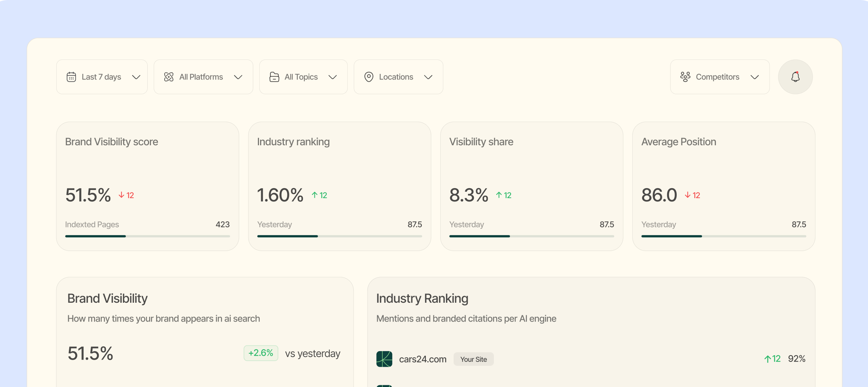Click the Average Position progress bar
The image size is (868, 387).
point(723,236)
